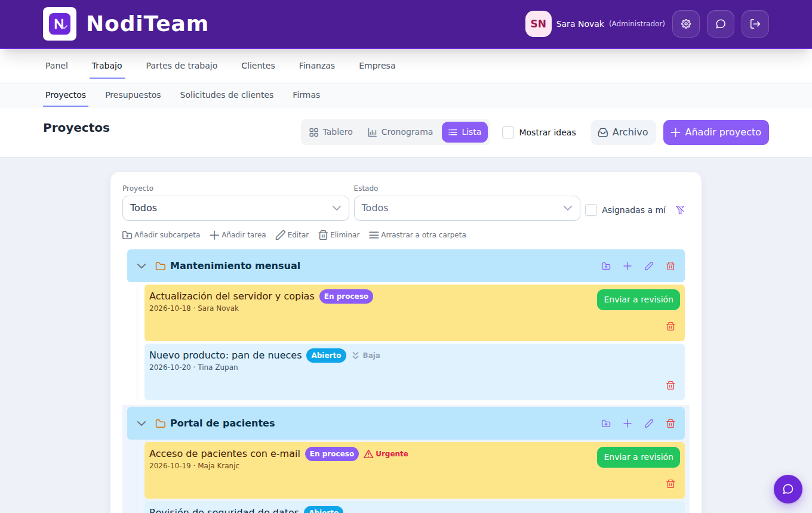This screenshot has width=812, height=513.
Task: Collapse the Mantenimiento mensual folder
Action: point(142,266)
